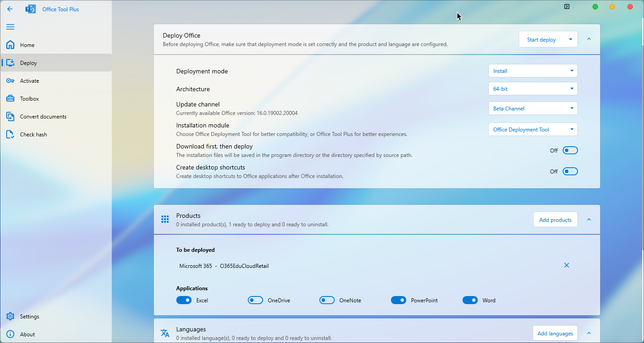Open the Deployment mode dropdown
The image size is (644, 343).
pyautogui.click(x=533, y=71)
